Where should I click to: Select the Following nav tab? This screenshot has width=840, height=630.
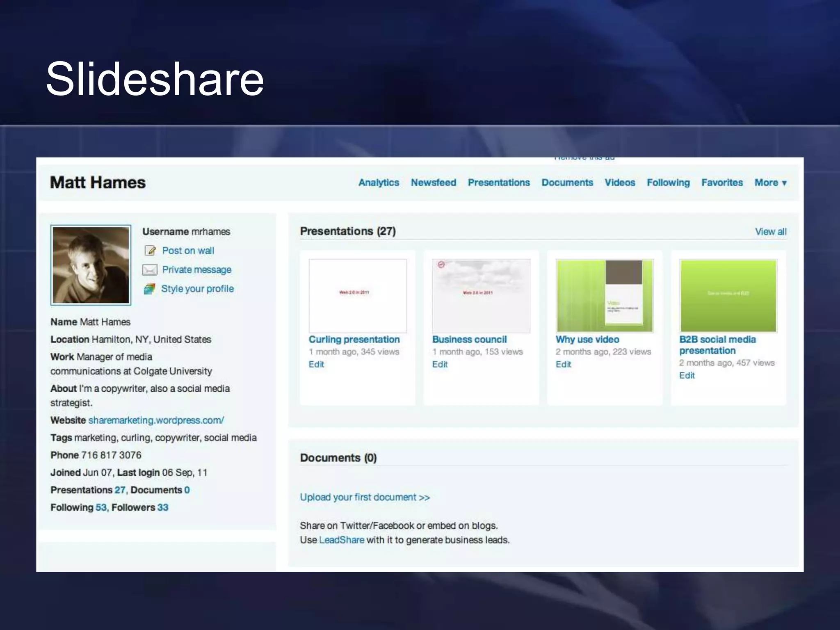coord(668,183)
